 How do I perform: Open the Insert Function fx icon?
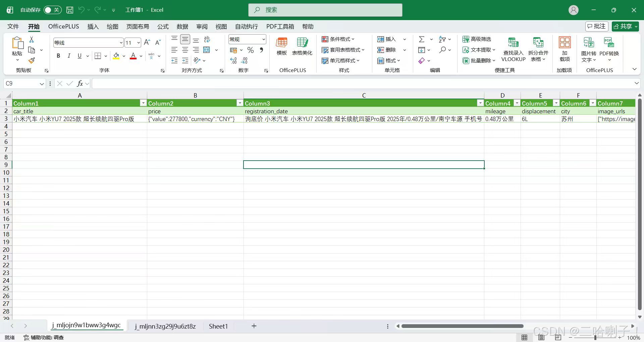pyautogui.click(x=80, y=83)
